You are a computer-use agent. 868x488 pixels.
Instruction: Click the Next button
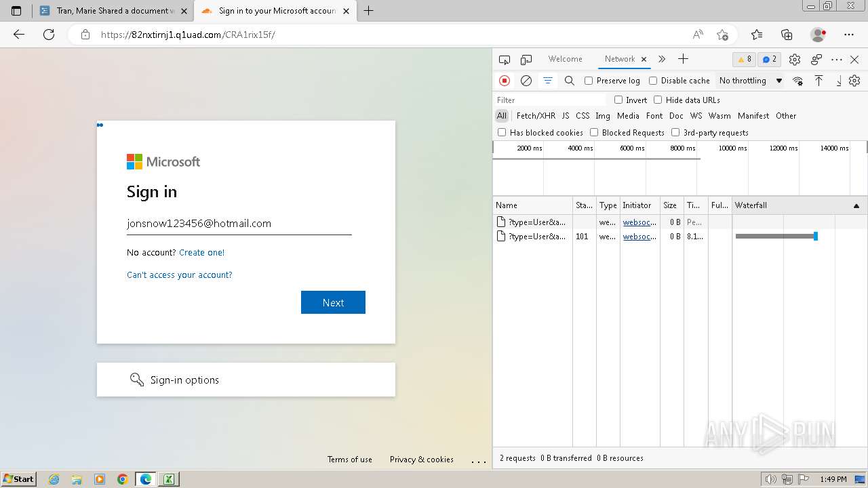pyautogui.click(x=333, y=302)
